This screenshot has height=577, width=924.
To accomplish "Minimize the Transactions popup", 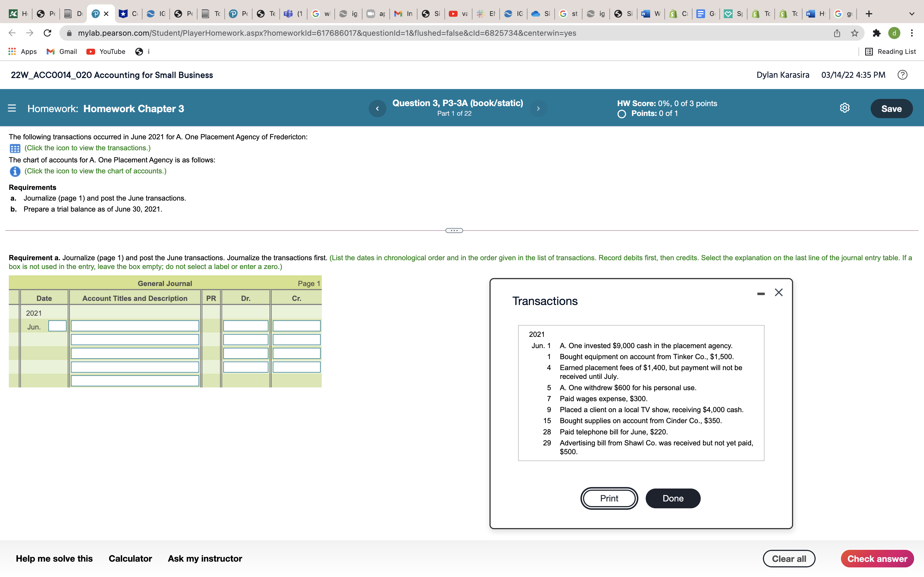I will tap(761, 293).
